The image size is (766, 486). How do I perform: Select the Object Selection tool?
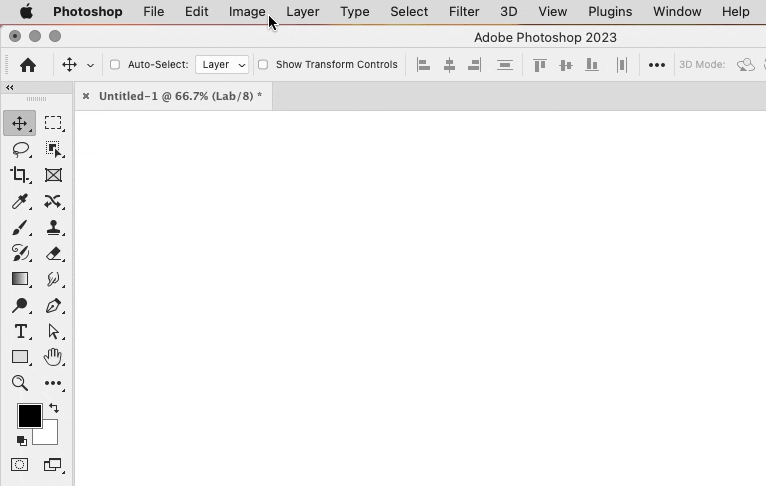click(53, 149)
